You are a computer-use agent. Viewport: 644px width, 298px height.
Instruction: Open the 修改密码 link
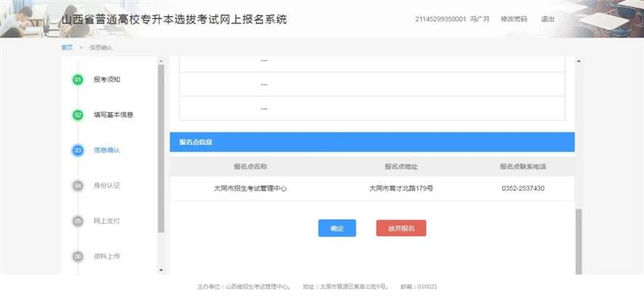click(514, 19)
